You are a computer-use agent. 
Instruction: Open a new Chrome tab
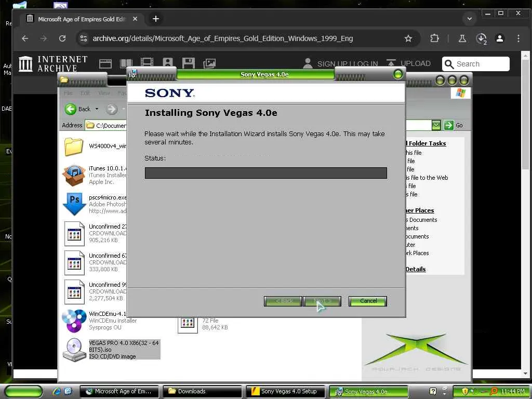click(x=156, y=19)
